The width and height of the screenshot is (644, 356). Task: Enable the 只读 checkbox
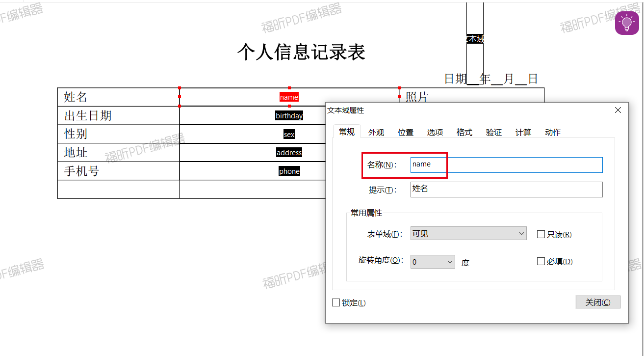point(541,234)
